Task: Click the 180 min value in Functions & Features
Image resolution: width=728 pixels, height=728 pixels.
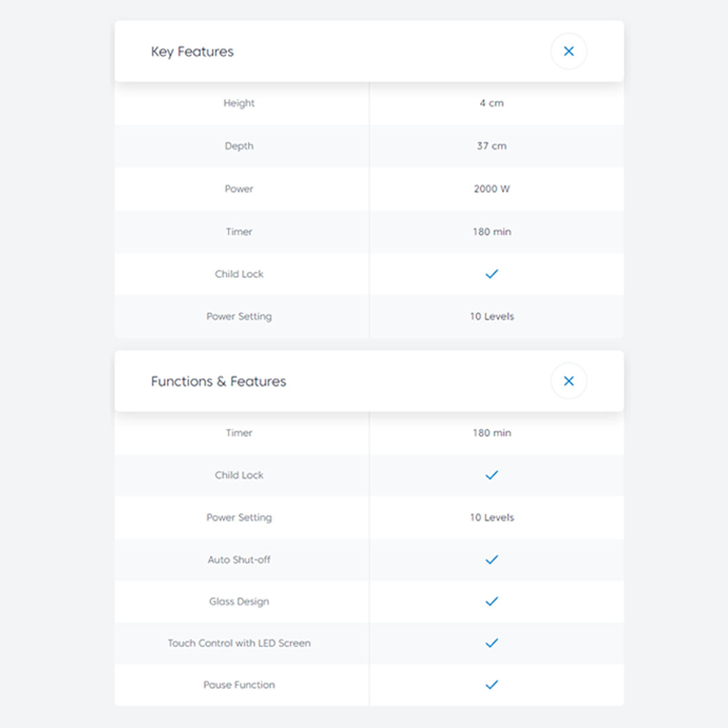Action: click(x=491, y=433)
